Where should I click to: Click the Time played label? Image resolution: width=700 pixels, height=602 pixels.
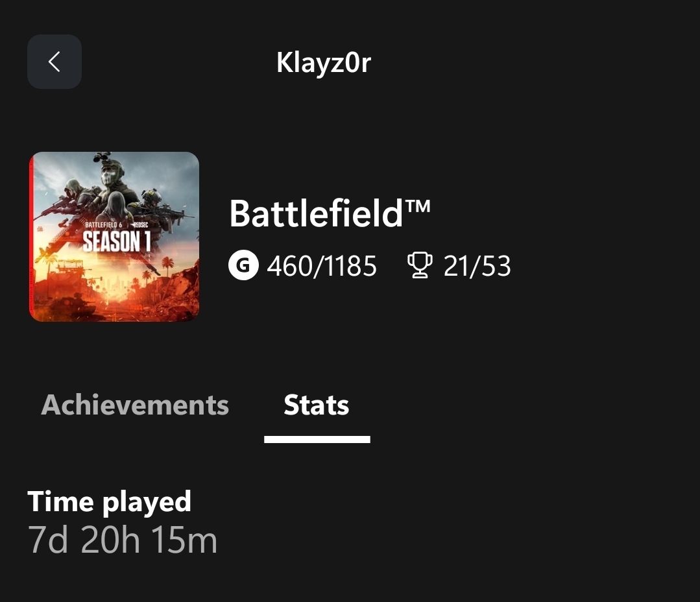[x=110, y=501]
